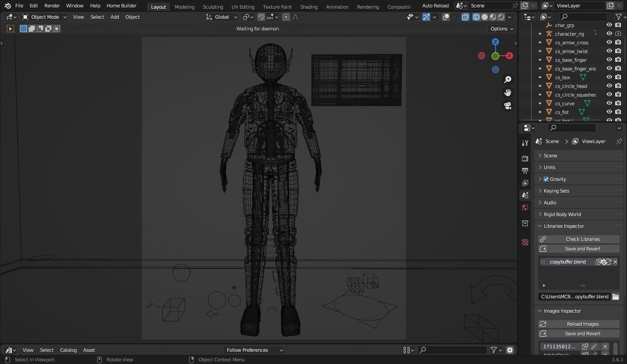
Task: Collapse the Libraries Inspector panel
Action: tap(579, 226)
